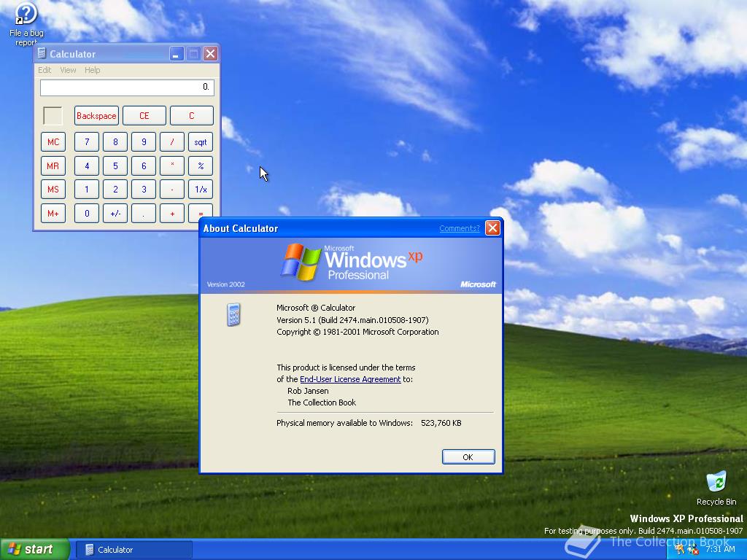
Task: Click the End-User License Agreement link
Action: click(350, 379)
